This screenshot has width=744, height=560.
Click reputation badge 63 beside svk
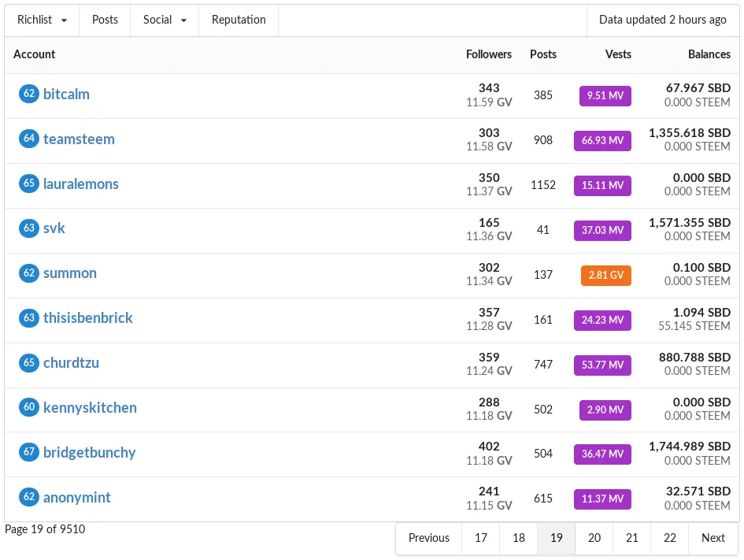[29, 228]
